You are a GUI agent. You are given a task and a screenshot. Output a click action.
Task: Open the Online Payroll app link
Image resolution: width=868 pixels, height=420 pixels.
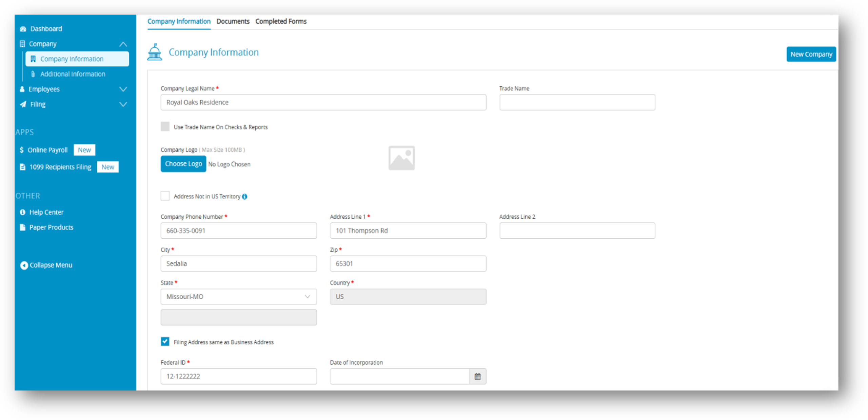click(47, 150)
